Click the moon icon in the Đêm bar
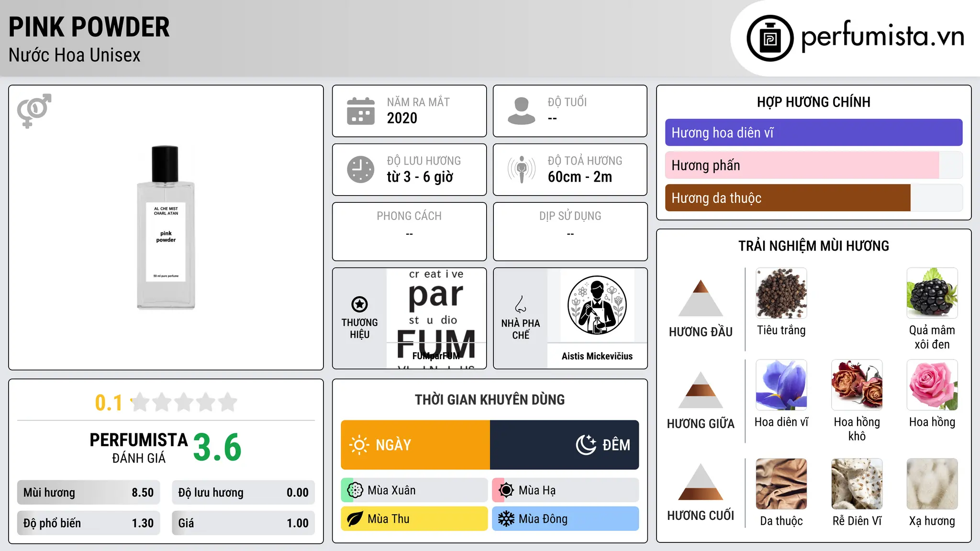 tap(586, 445)
